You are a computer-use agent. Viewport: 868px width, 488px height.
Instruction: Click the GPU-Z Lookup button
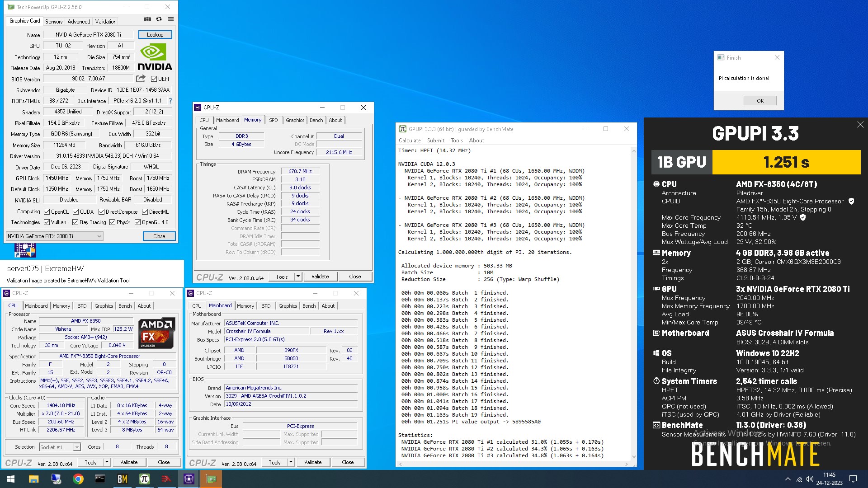coord(155,34)
